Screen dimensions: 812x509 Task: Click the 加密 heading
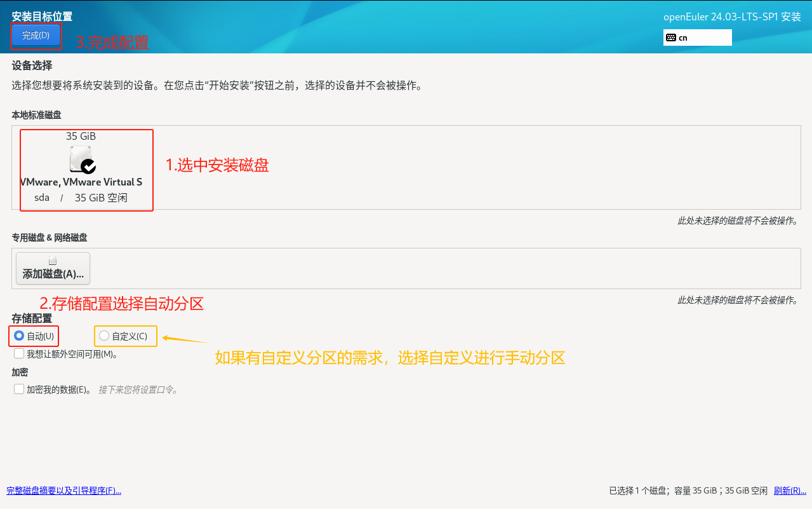[20, 372]
